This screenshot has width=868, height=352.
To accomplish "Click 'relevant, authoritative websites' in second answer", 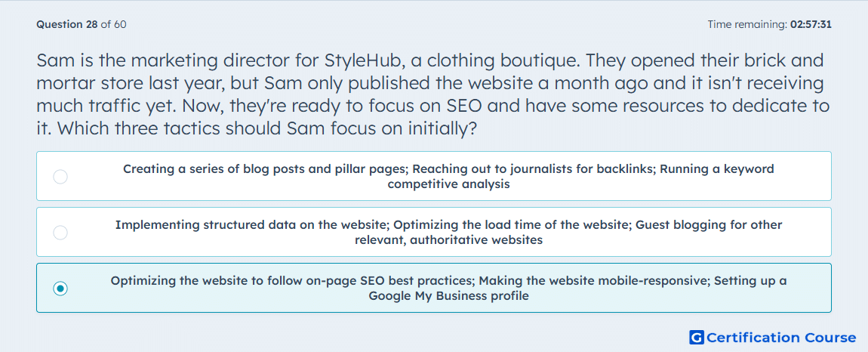I will click(x=448, y=240).
